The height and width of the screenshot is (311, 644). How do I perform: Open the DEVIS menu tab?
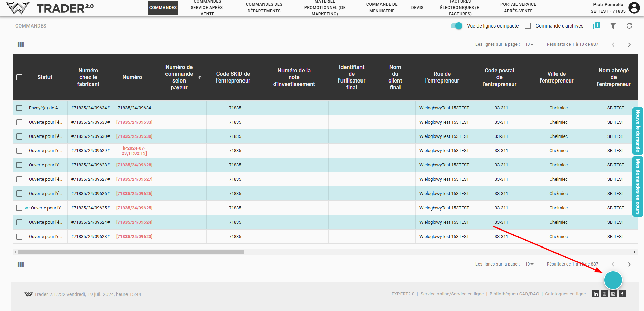coord(417,8)
